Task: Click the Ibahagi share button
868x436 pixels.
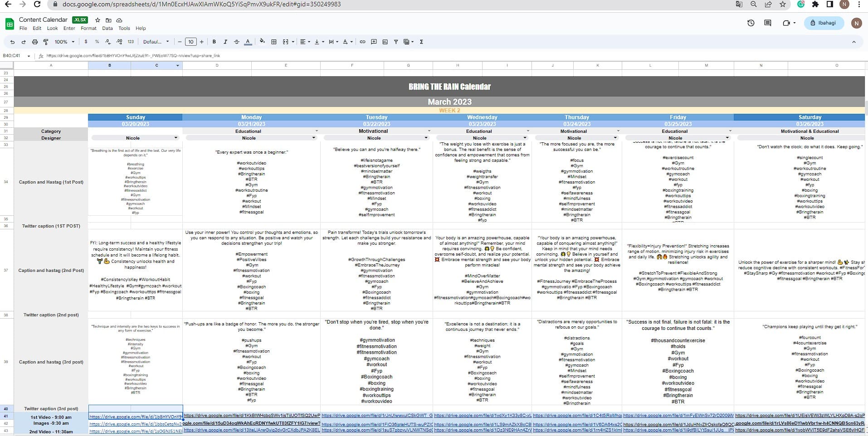Action: click(x=824, y=23)
